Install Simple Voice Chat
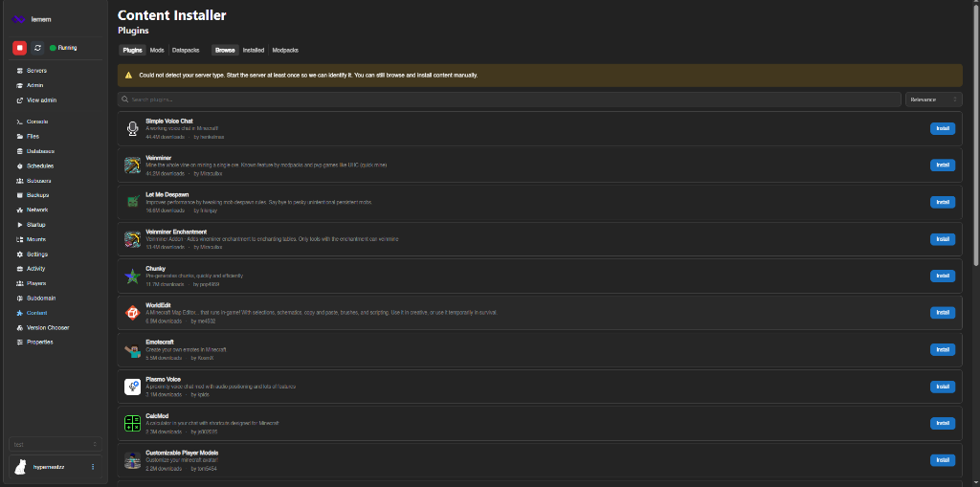The height and width of the screenshot is (487, 980). pos(943,129)
